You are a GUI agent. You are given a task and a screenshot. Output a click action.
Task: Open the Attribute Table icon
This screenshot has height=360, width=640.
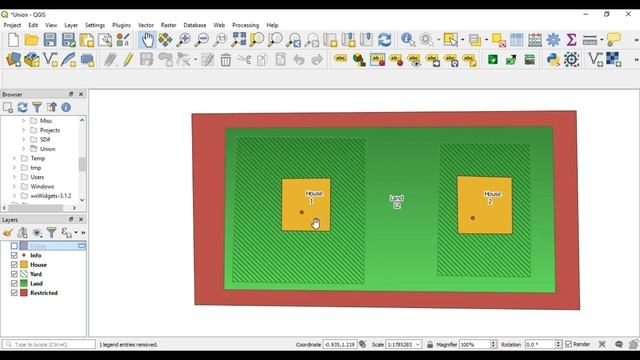click(517, 40)
